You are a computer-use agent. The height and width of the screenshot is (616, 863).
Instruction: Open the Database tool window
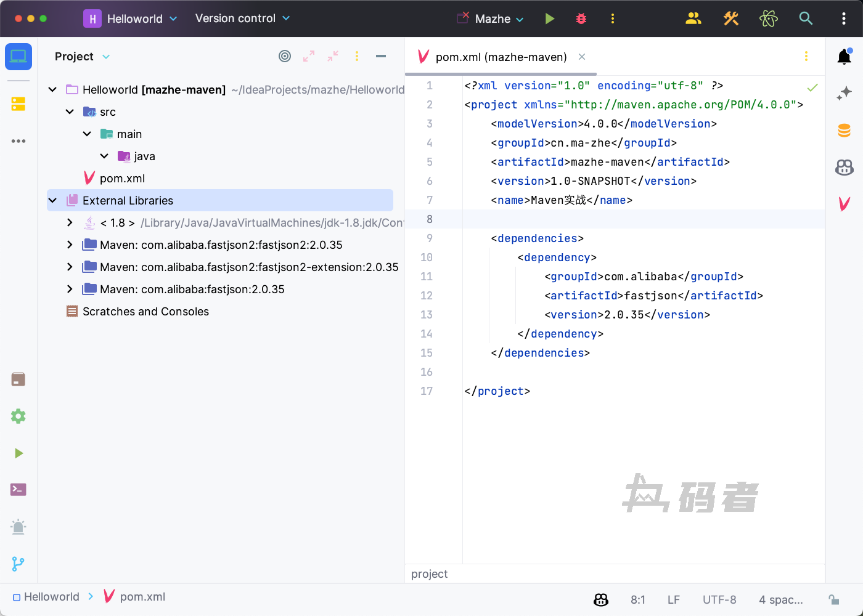844,130
